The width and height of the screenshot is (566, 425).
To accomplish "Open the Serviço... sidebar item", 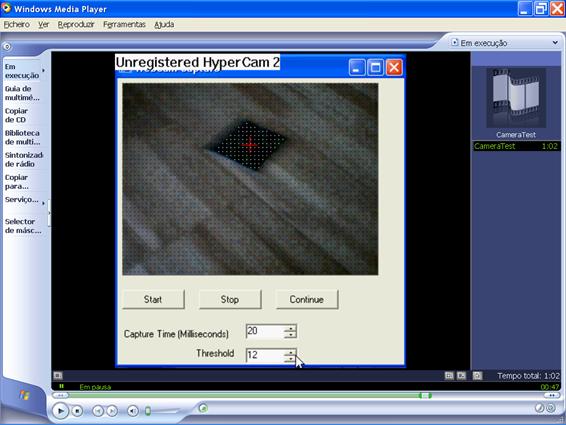I will click(x=22, y=200).
